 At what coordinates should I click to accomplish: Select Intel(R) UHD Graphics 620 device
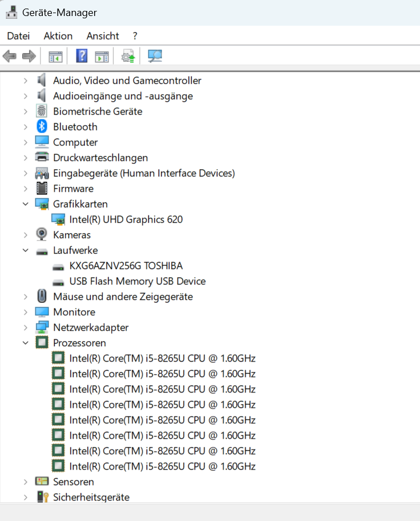[x=126, y=219]
